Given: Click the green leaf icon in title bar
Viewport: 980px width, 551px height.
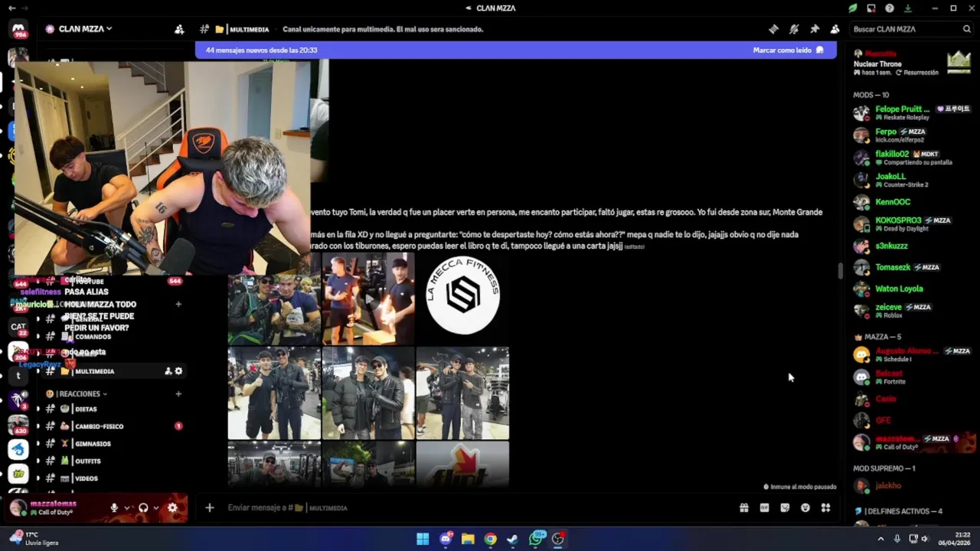Looking at the screenshot, I should [852, 8].
